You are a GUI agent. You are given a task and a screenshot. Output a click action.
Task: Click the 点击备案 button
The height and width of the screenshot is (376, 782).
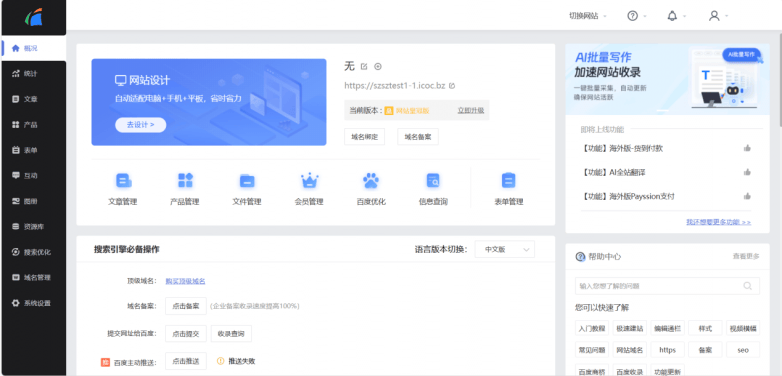pyautogui.click(x=186, y=306)
